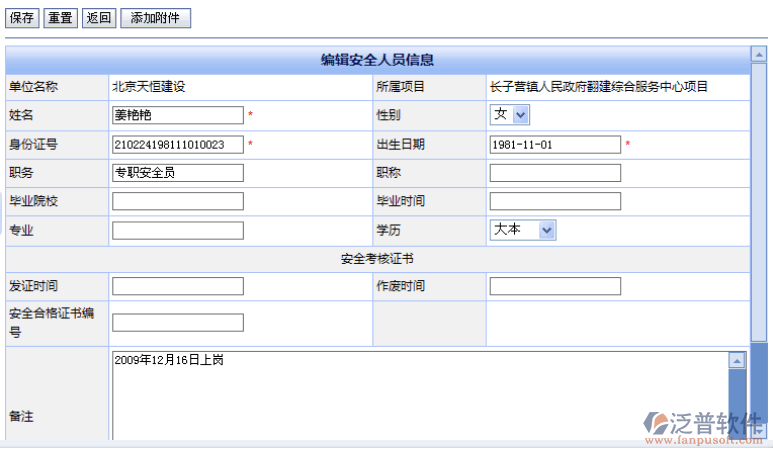Click the 出生日期 birth date field
773x456 pixels.
[x=555, y=144]
